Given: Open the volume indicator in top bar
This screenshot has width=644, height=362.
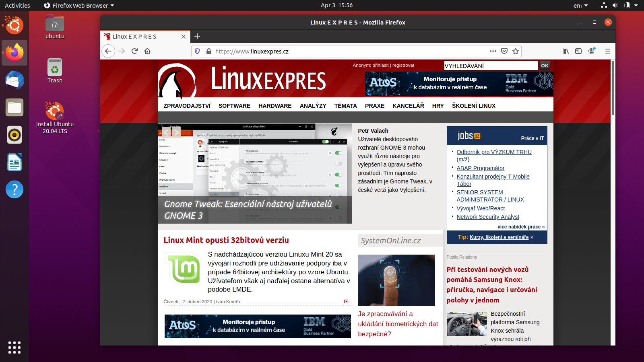Looking at the screenshot, I should 615,5.
